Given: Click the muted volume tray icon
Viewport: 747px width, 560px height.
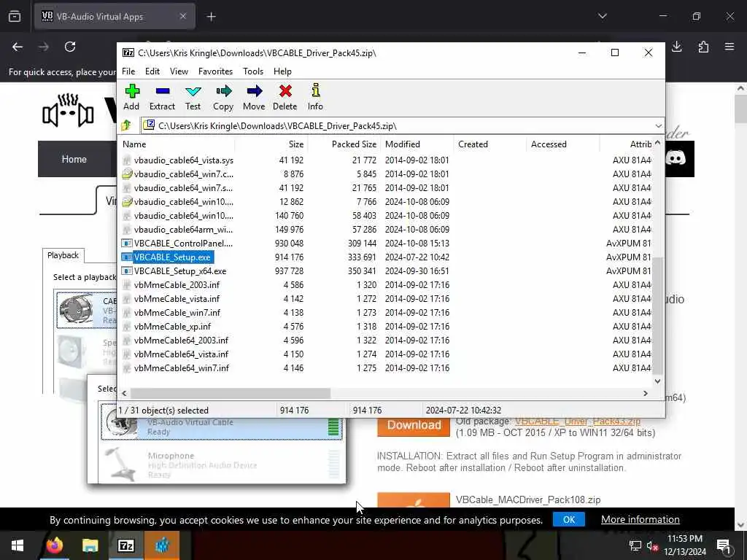Looking at the screenshot, I should click(652, 546).
